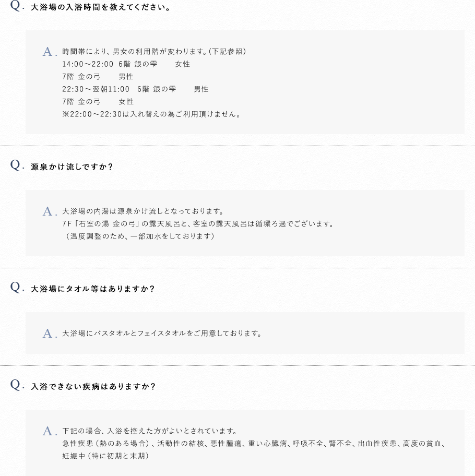
Task: Click the Q icon beside the illness question
Action: tap(16, 385)
